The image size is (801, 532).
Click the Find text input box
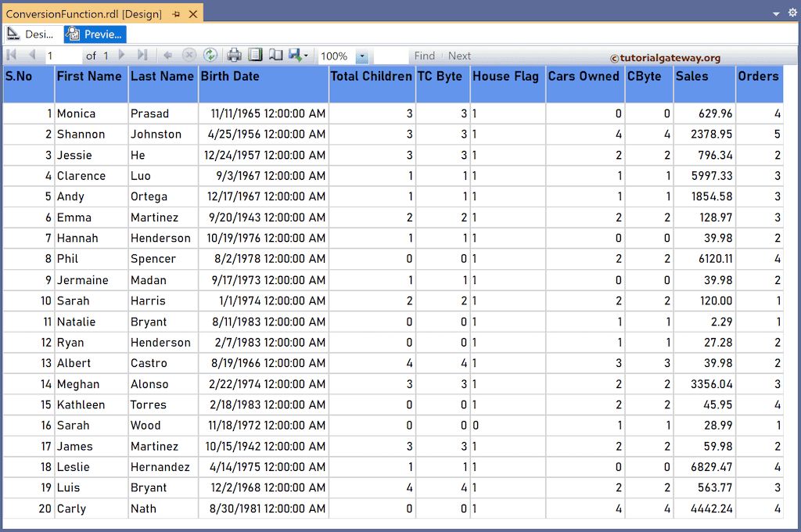[391, 56]
